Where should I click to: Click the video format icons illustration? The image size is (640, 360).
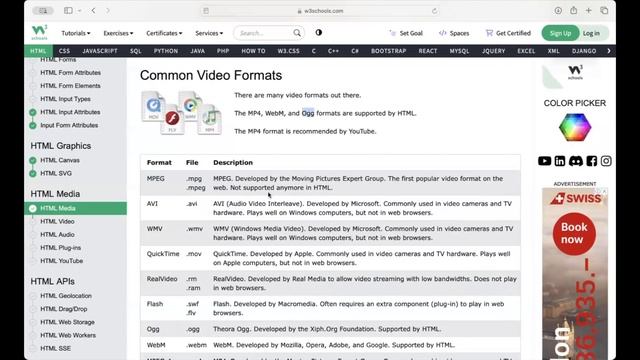click(182, 113)
